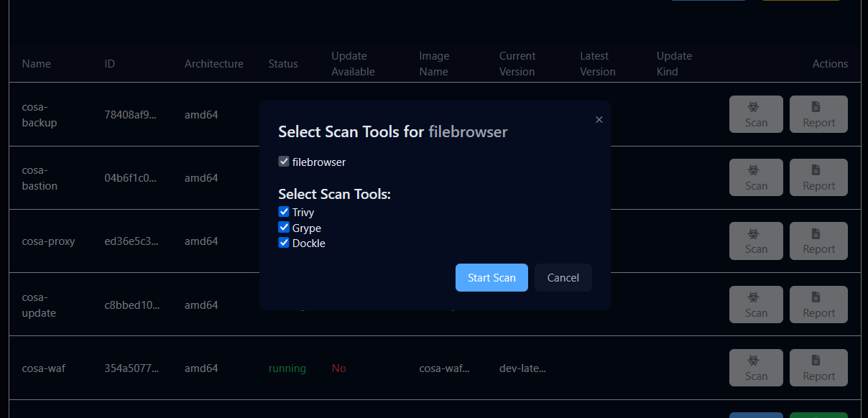Click amd64 in the cosa-backup row
Image resolution: width=868 pixels, height=418 pixels.
pyautogui.click(x=201, y=115)
